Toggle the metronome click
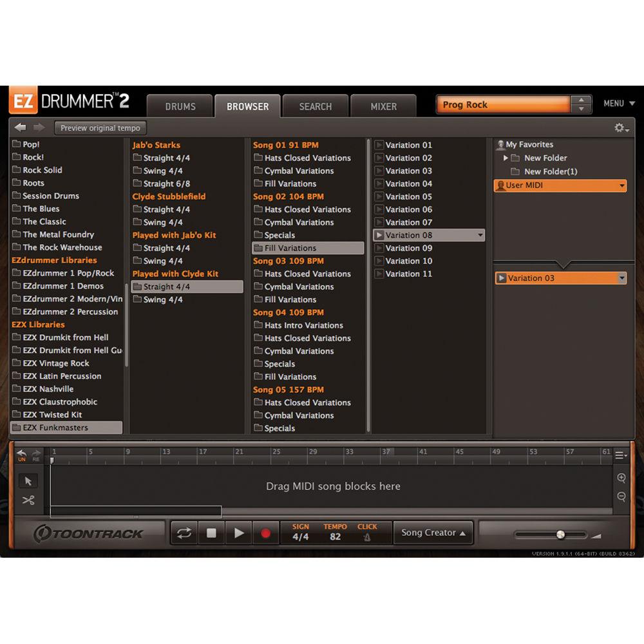The height and width of the screenshot is (644, 644). click(367, 537)
